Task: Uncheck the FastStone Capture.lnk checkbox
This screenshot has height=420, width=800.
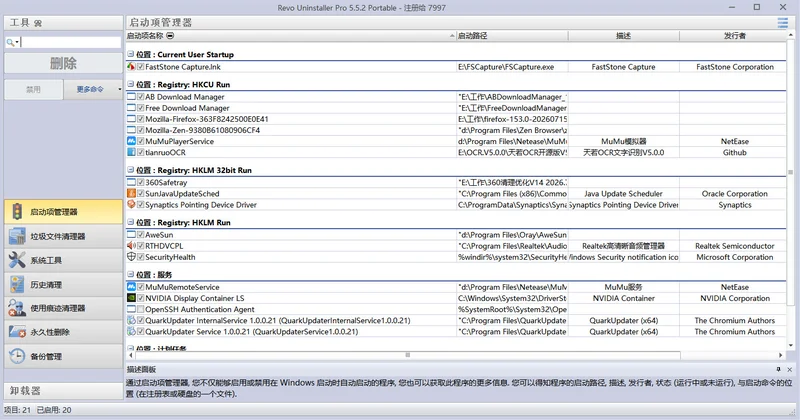Action: pyautogui.click(x=140, y=67)
